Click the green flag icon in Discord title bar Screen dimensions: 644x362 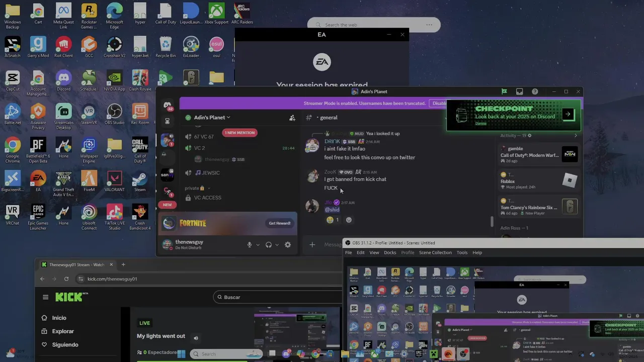pyautogui.click(x=504, y=92)
